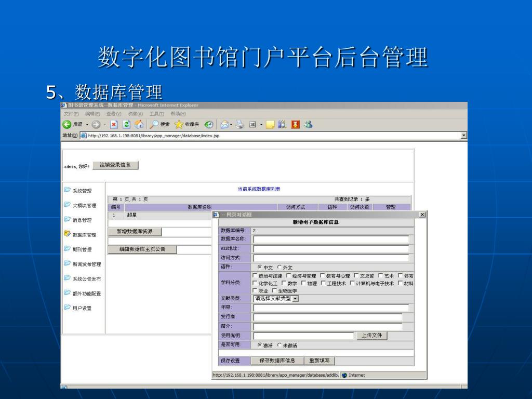This screenshot has width=532, height=399.
Task: Check the 计算机与电子技术 subject checkbox
Action: tap(352, 283)
